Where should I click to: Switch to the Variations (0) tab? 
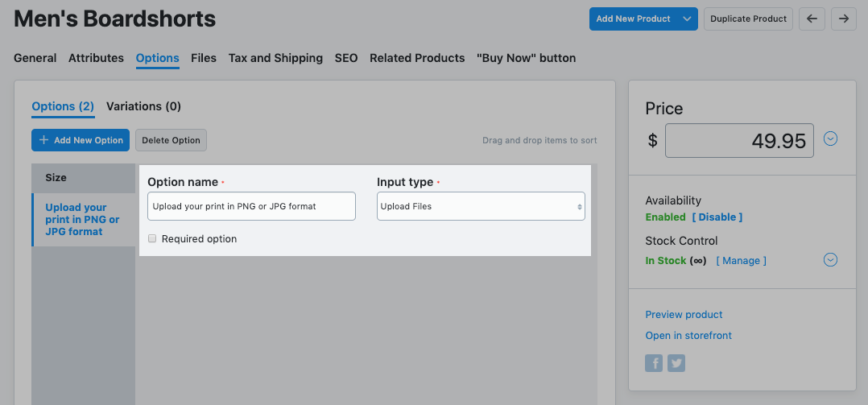[x=143, y=106]
